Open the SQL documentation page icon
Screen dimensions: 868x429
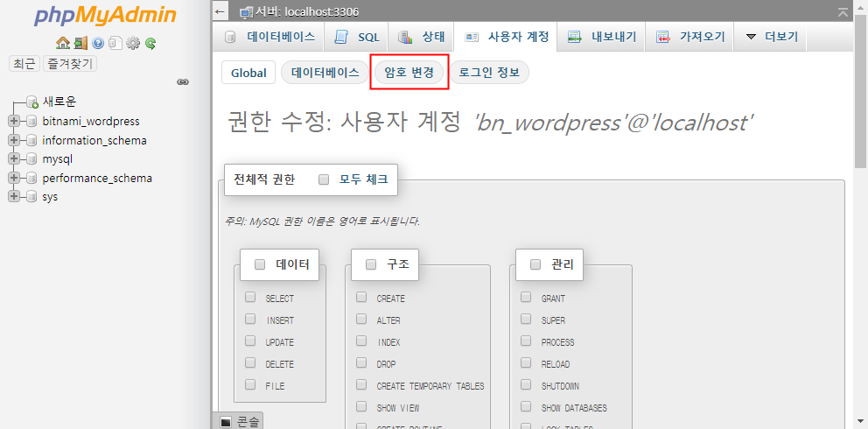[115, 43]
